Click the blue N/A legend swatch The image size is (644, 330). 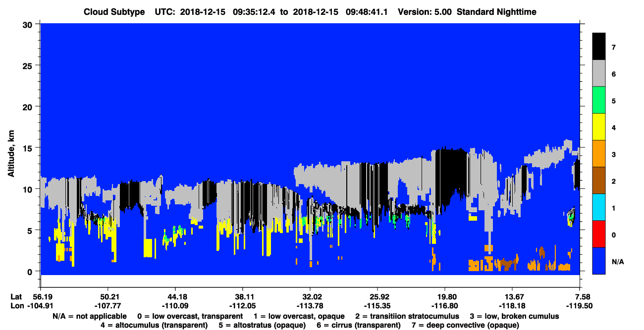599,261
